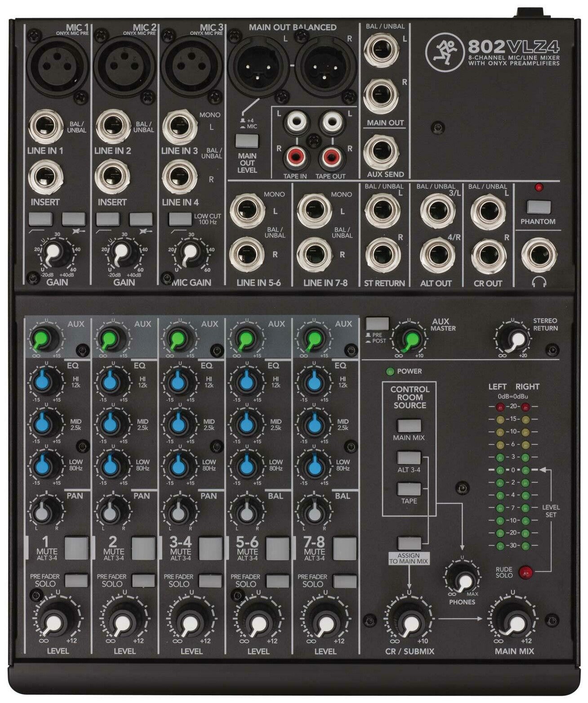
Task: Select TAPE as control room source
Action: pyautogui.click(x=409, y=489)
